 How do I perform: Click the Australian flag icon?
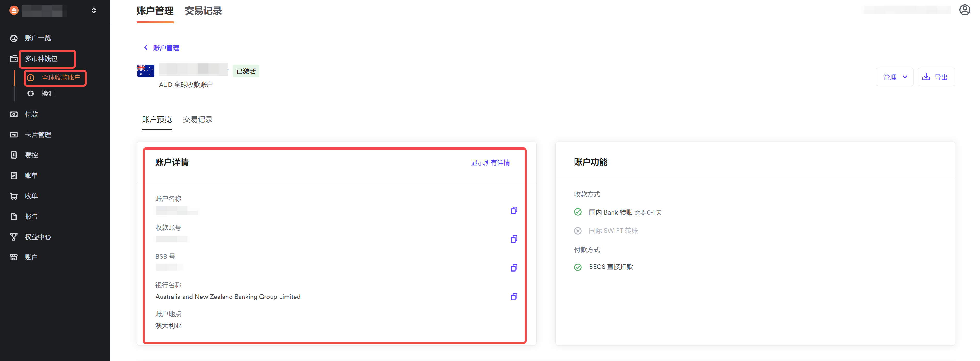click(146, 71)
